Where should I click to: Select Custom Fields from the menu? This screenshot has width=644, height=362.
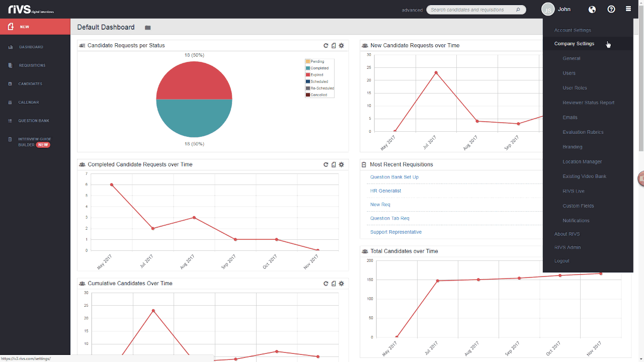click(578, 206)
